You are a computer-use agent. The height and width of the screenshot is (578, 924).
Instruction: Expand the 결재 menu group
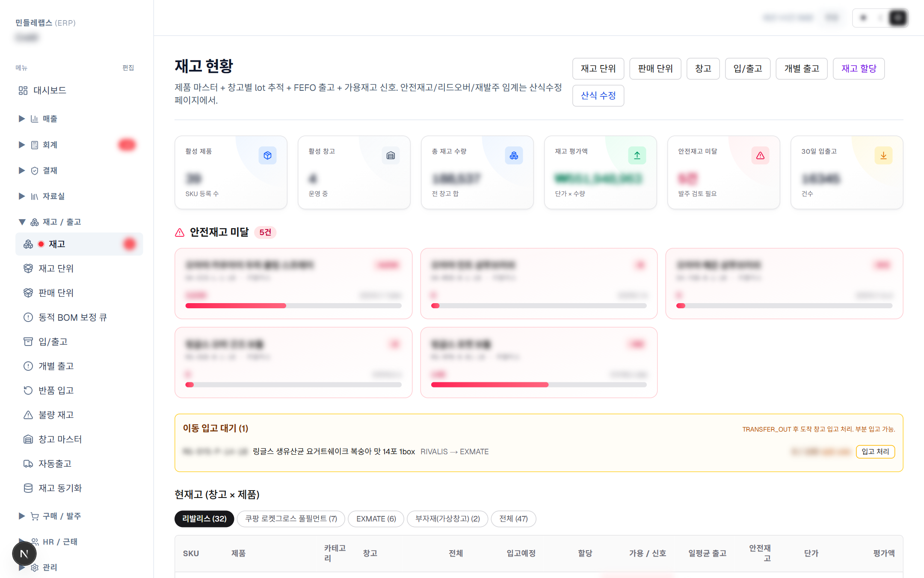[21, 170]
